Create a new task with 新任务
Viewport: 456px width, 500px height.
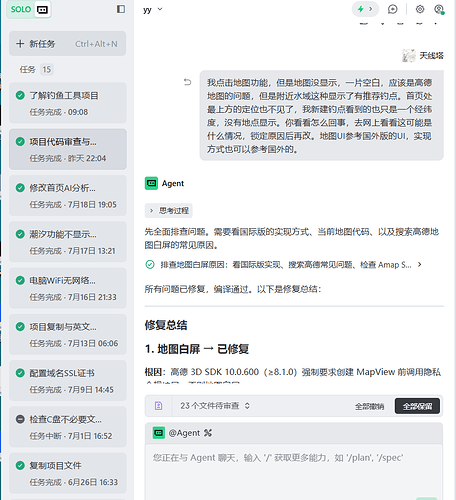click(x=68, y=44)
